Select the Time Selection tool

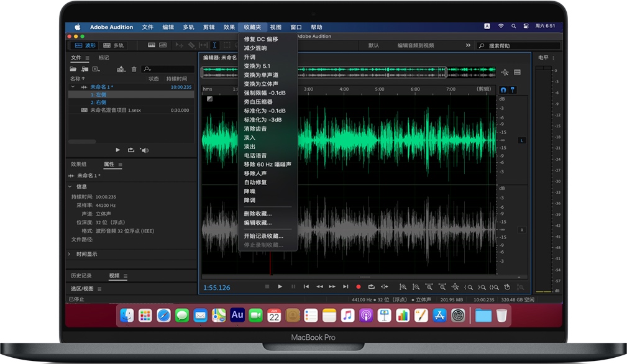[x=215, y=44]
